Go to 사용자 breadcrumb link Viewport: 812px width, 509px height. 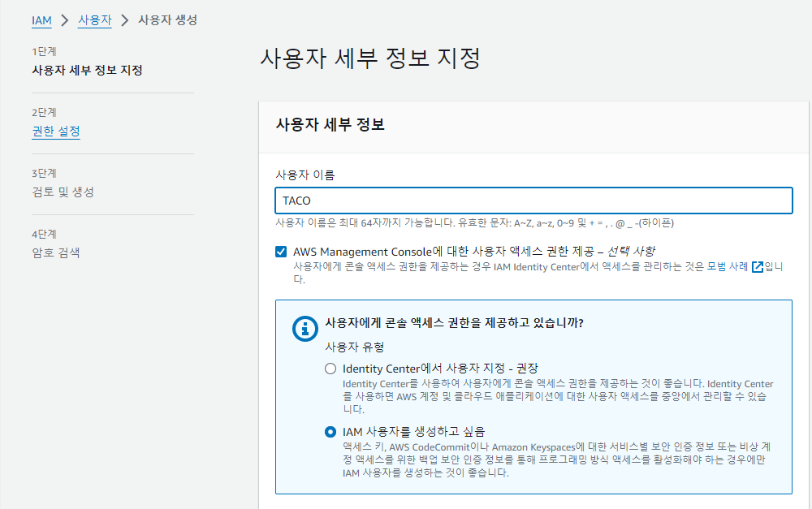(95, 20)
